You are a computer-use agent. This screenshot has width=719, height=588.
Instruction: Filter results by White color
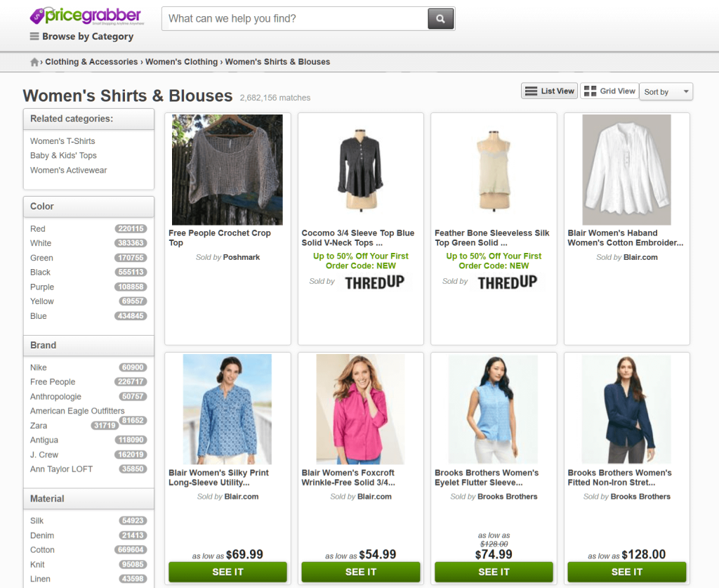tap(40, 243)
